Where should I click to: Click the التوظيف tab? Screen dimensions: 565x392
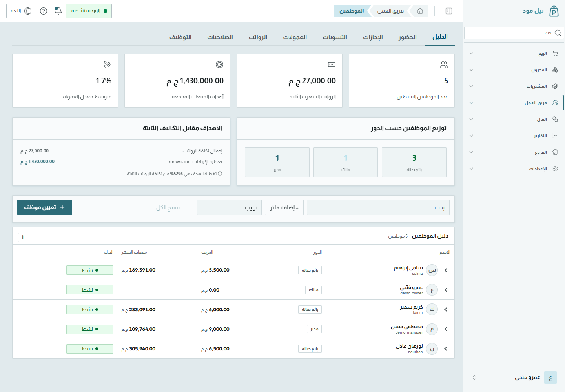(180, 37)
